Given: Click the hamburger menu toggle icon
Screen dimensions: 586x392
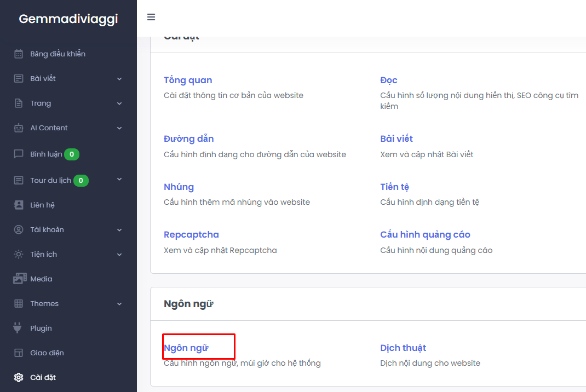Looking at the screenshot, I should coord(151,17).
